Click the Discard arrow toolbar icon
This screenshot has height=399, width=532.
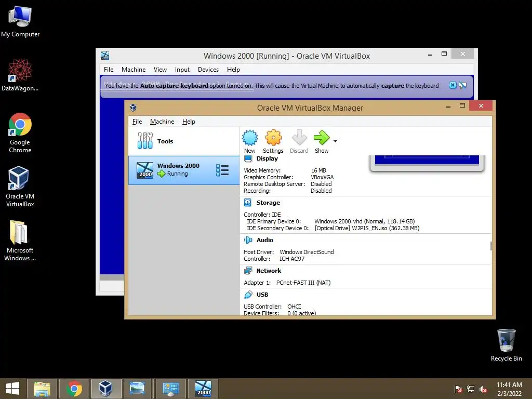[x=299, y=138]
